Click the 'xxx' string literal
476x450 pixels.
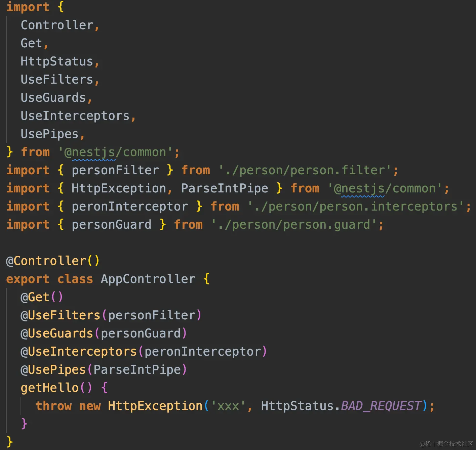coord(228,406)
